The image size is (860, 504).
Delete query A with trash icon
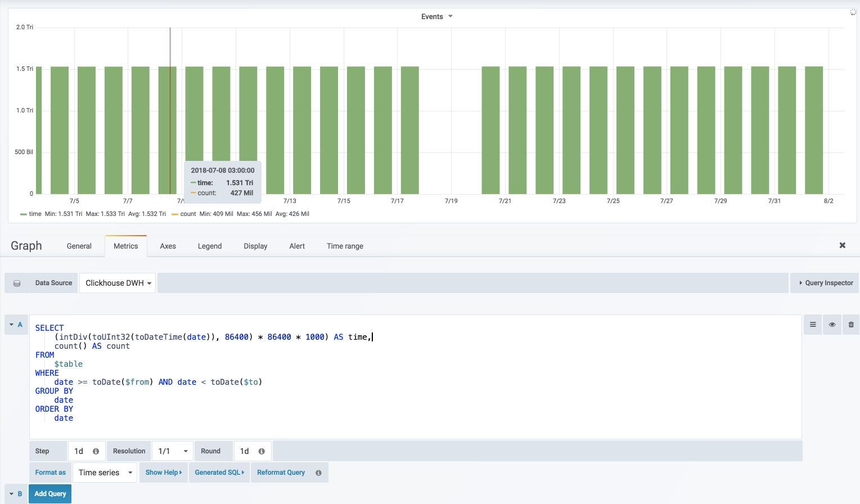[x=850, y=324]
